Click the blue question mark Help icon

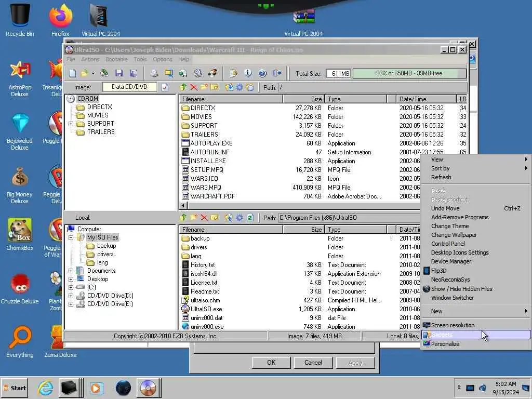pos(262,73)
